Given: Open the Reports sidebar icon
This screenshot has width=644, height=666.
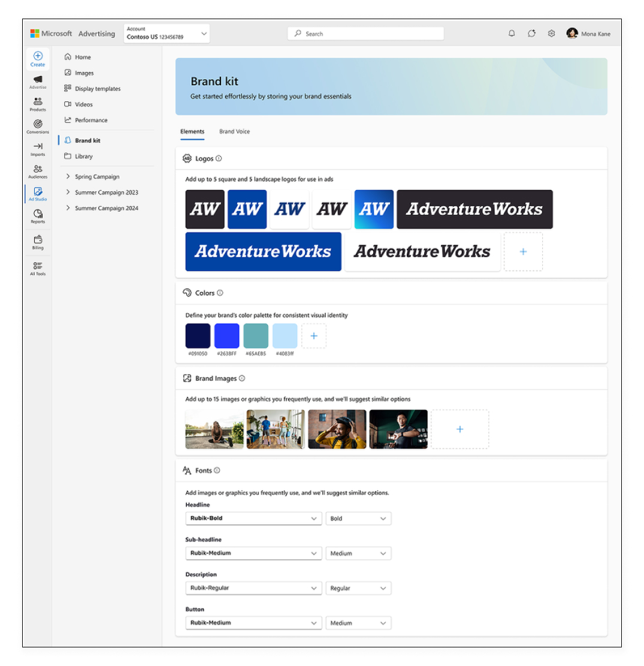Looking at the screenshot, I should pyautogui.click(x=38, y=216).
